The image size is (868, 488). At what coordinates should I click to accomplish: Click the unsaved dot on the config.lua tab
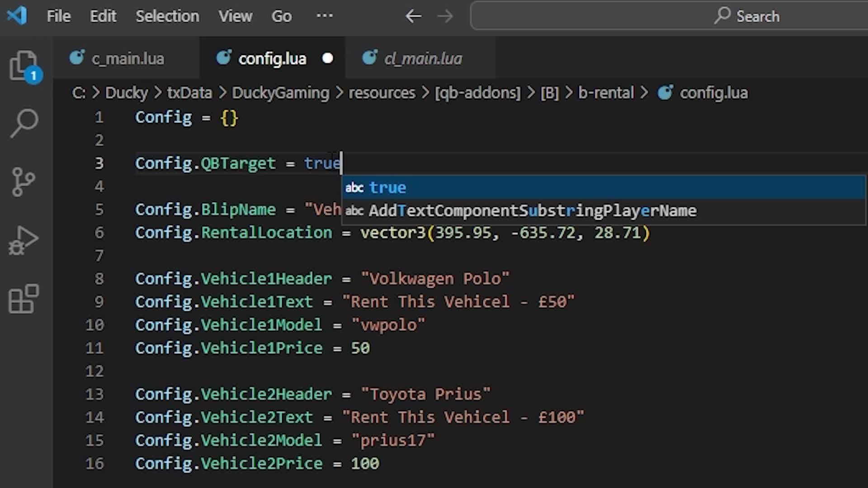(328, 59)
